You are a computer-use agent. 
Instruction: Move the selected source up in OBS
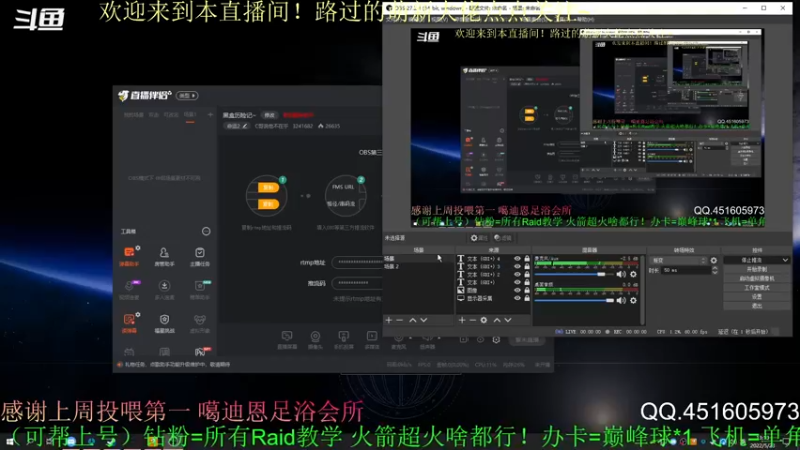(496, 320)
